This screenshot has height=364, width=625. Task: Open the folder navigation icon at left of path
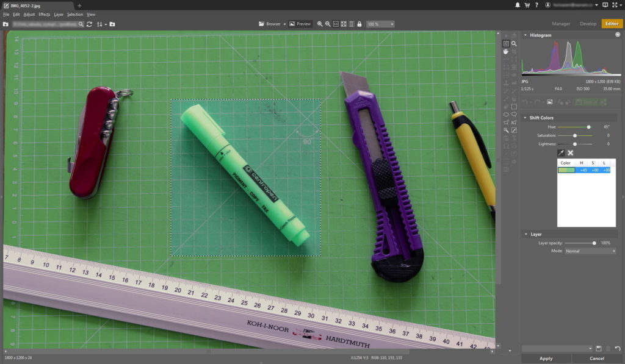5,24
